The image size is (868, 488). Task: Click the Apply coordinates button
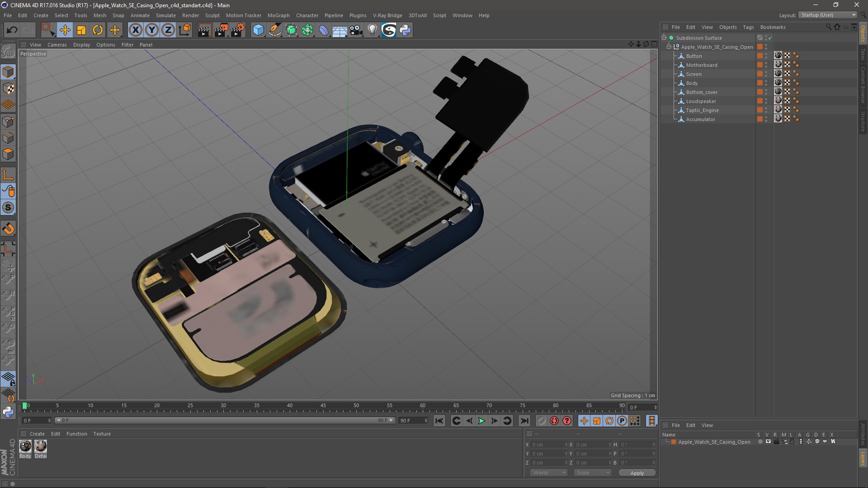point(637,473)
